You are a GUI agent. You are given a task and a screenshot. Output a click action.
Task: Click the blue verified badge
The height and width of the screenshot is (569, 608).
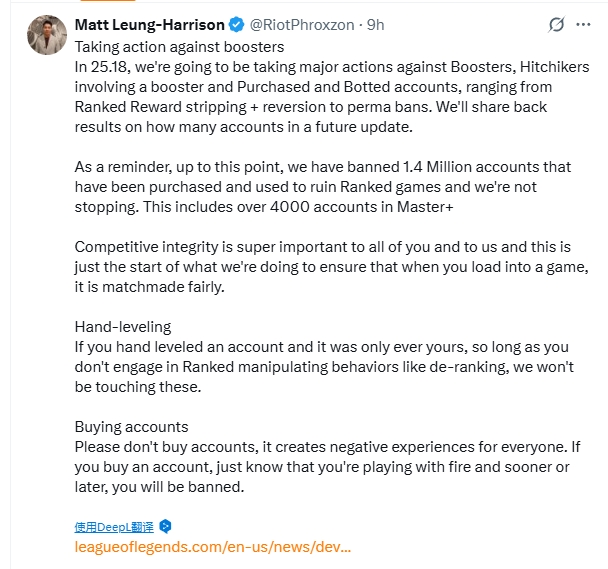(x=236, y=24)
